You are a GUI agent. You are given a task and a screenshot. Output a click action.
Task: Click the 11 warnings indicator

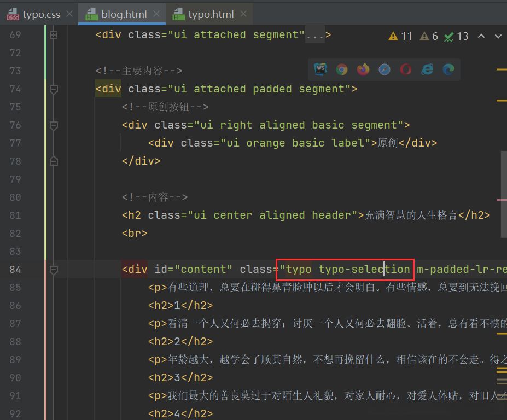tap(400, 36)
